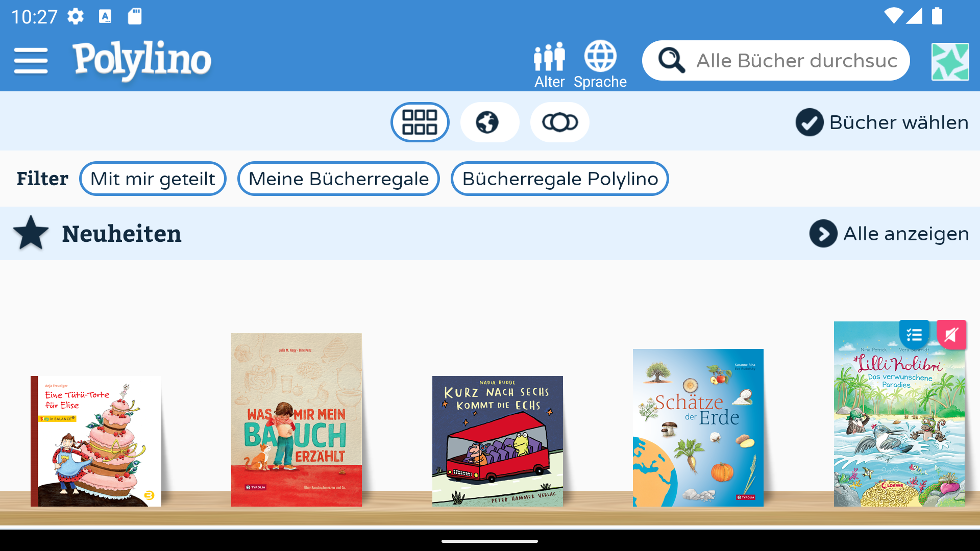Tap the keyboard A status icon

[105, 16]
